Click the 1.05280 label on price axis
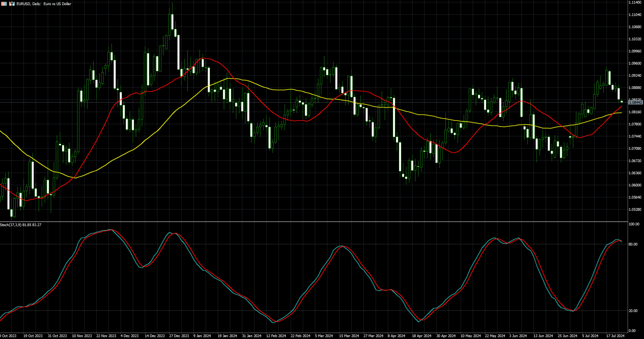 (635, 209)
